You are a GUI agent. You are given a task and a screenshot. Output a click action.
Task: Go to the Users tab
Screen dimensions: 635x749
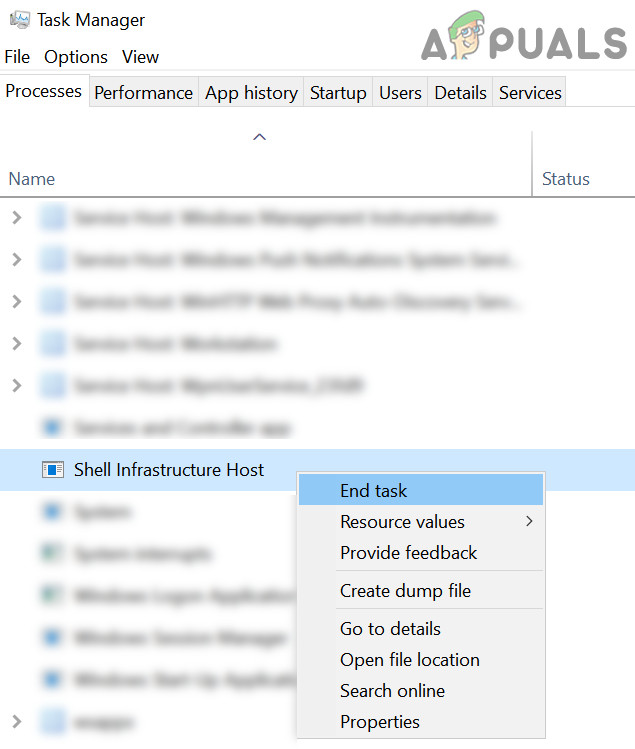[400, 93]
